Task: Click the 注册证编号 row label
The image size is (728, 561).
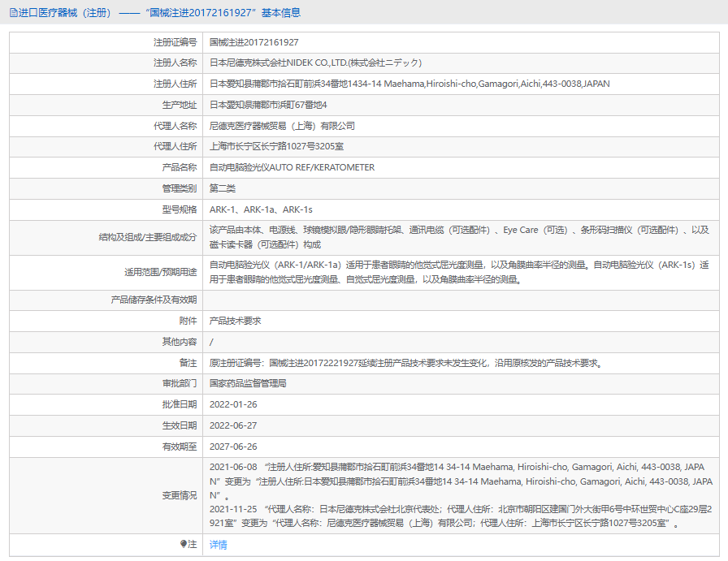Action: [x=175, y=42]
